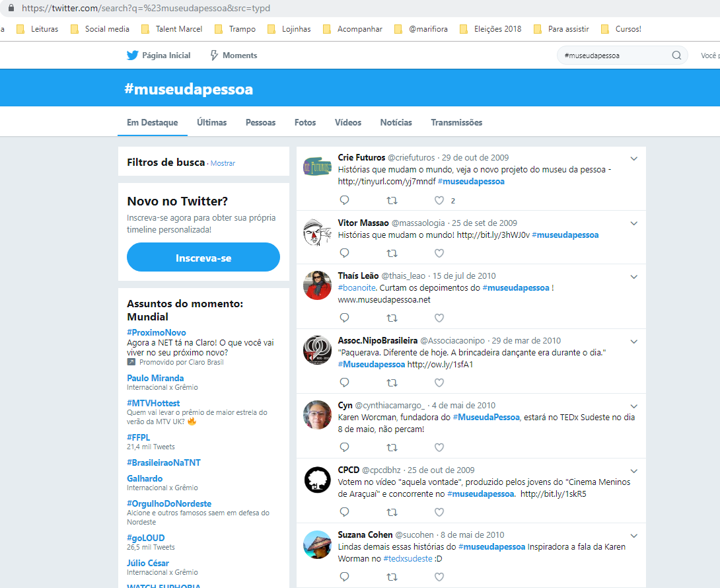Switch to the Vídeos tab
The image size is (720, 588).
(347, 123)
